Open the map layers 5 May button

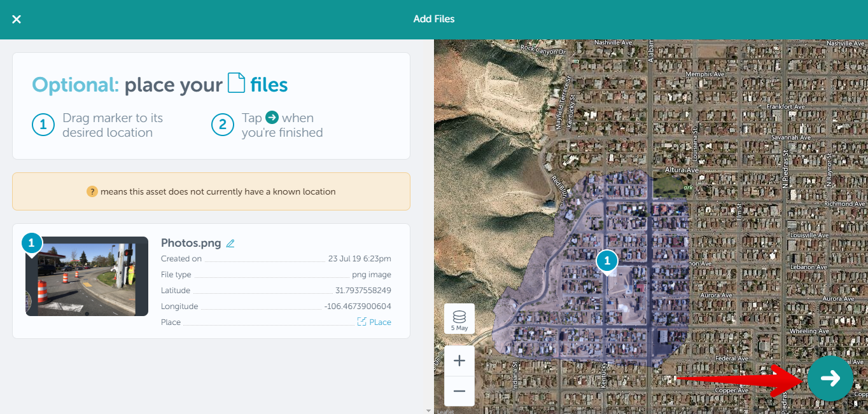pyautogui.click(x=459, y=319)
